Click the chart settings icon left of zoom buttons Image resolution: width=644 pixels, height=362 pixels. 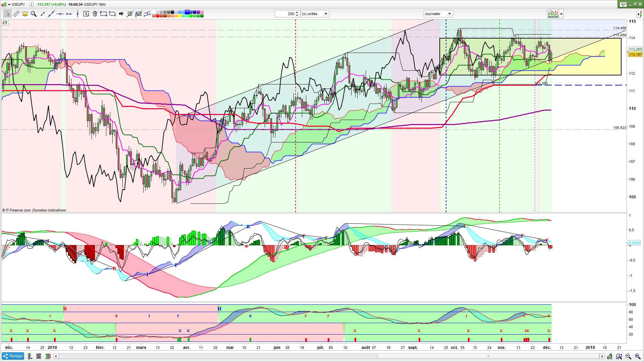click(609, 356)
